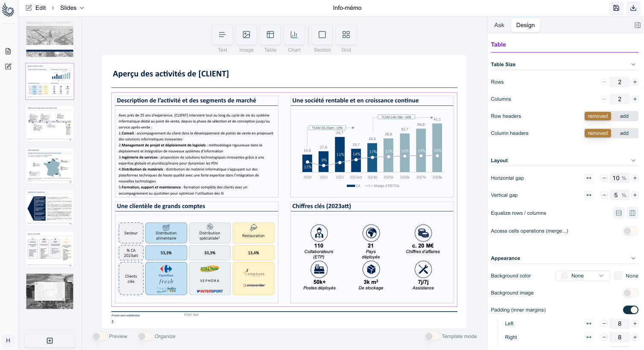Add a Grid layout block

pos(346,35)
